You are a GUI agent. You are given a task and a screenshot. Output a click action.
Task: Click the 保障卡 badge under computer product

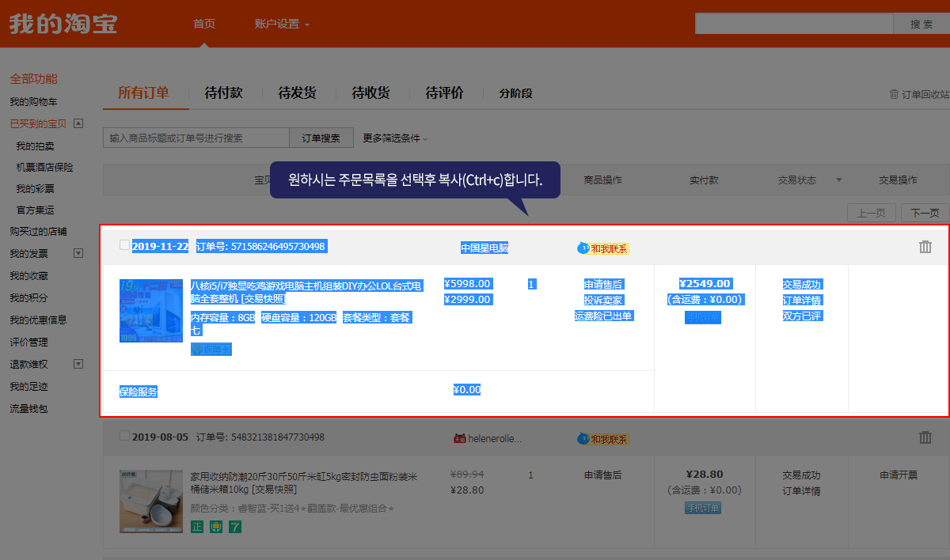tap(211, 350)
